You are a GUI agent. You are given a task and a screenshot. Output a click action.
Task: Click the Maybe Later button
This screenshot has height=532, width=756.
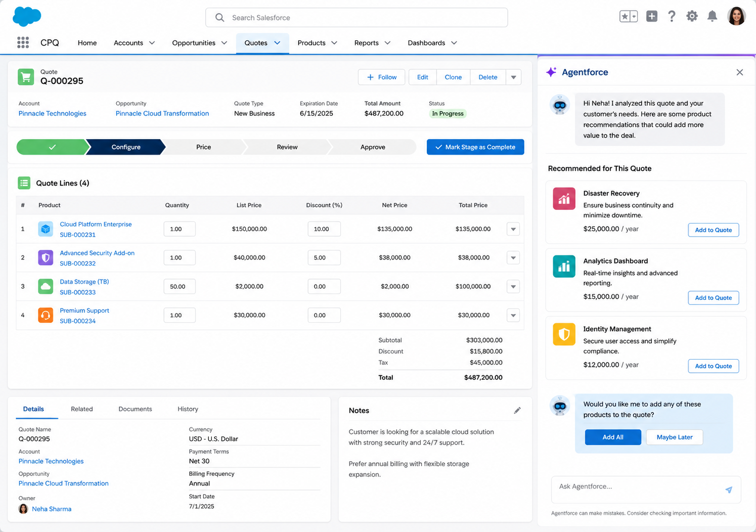[x=675, y=437]
